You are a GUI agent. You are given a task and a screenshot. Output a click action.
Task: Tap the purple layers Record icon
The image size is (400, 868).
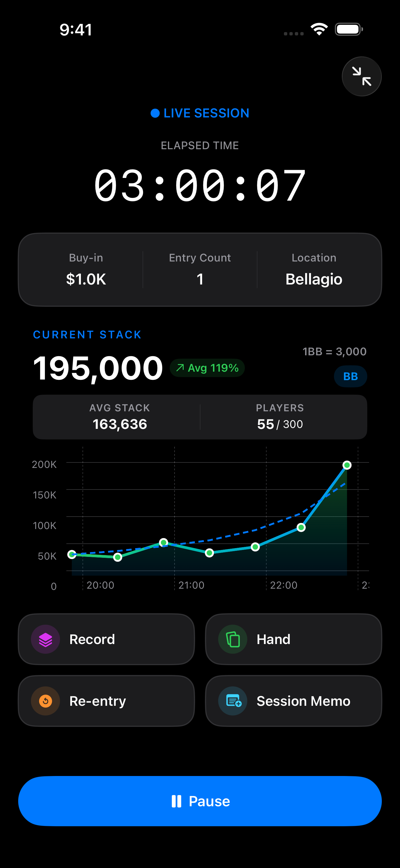[45, 639]
